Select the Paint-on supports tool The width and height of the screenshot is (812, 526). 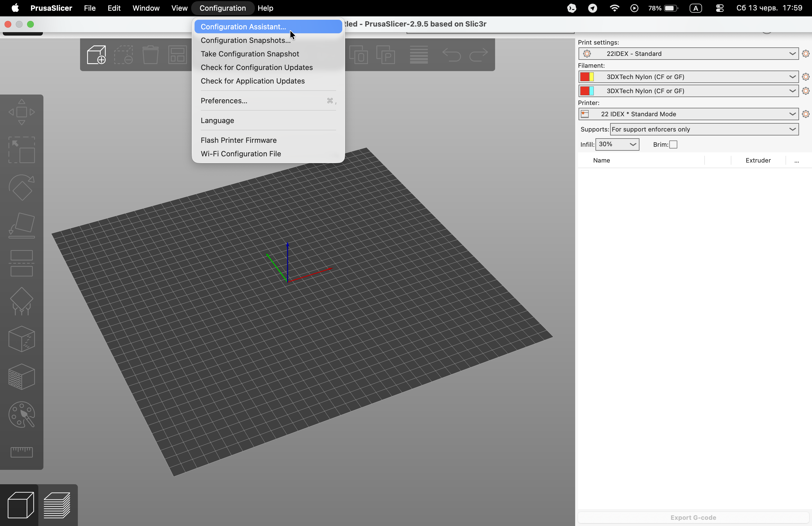tap(21, 301)
